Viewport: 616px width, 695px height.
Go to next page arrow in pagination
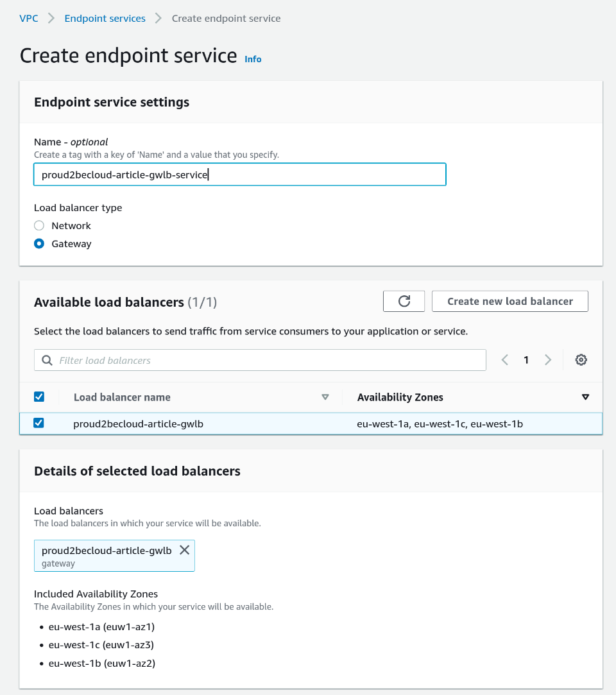coord(547,360)
